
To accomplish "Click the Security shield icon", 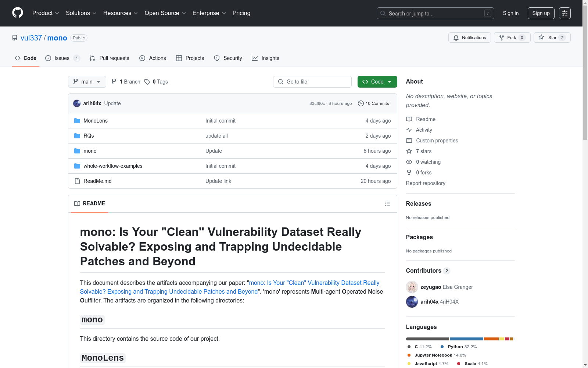I will pyautogui.click(x=217, y=58).
